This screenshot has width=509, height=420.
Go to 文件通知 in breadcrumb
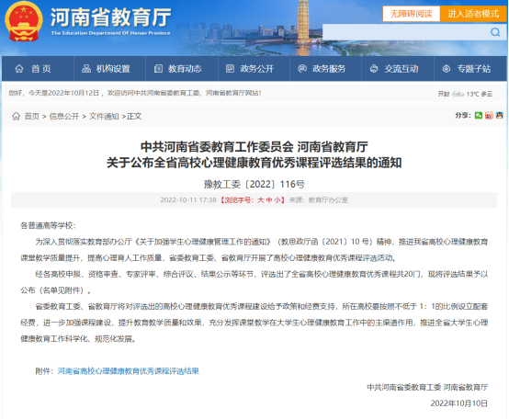point(104,116)
